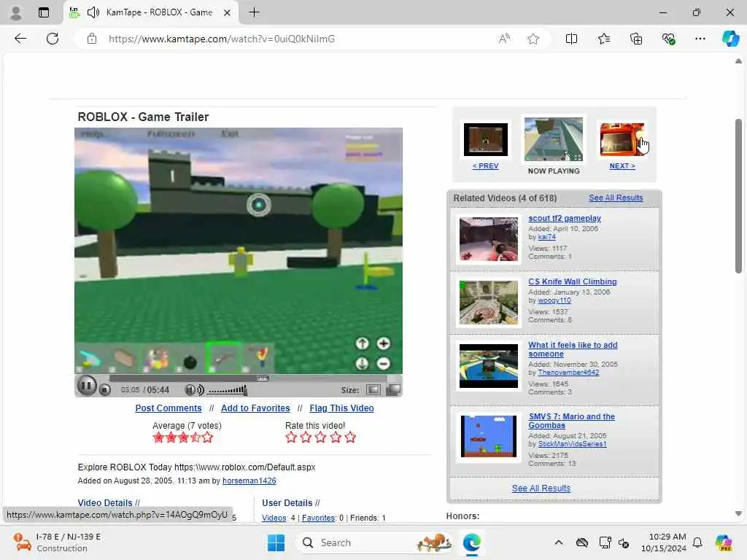Open Read Aloud icon in address bar
The width and height of the screenshot is (747, 560).
pos(504,39)
